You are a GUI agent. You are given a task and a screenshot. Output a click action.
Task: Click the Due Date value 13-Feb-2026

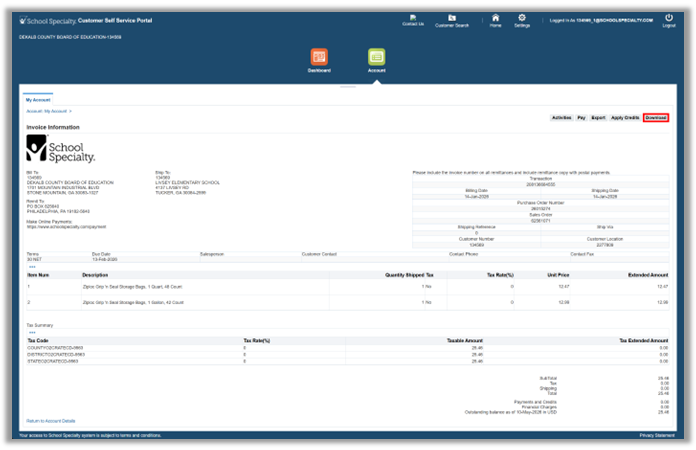[x=104, y=259]
